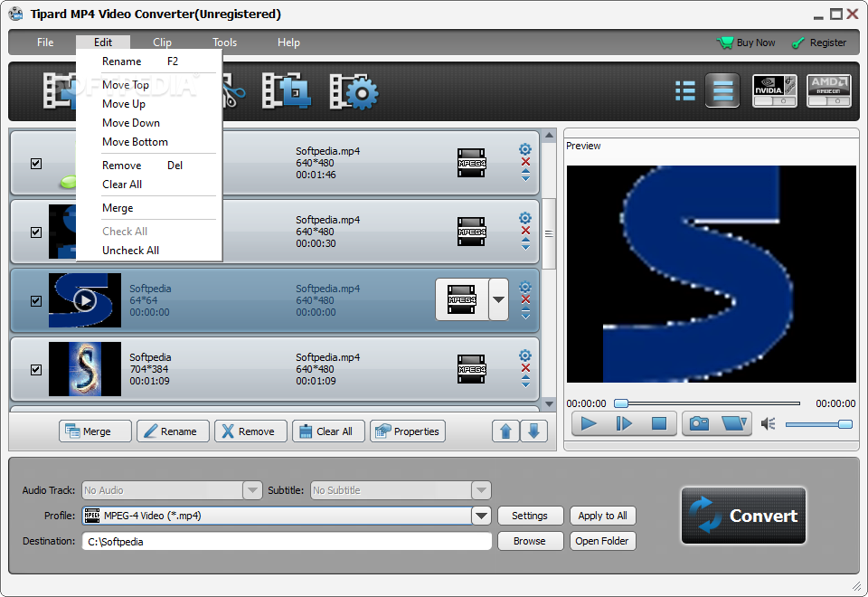Click file list scrollbar down arrow

pos(549,404)
